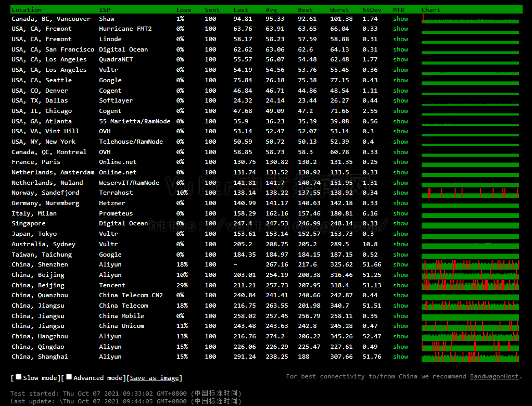Image resolution: width=532 pixels, height=406 pixels.
Task: Show MTR for Beijing Aliyun row
Action: pyautogui.click(x=400, y=275)
